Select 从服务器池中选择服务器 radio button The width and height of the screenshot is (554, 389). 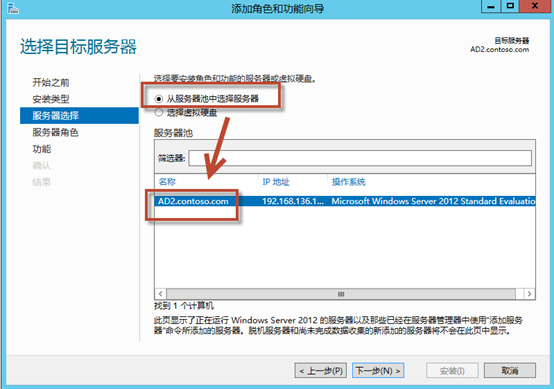(x=159, y=99)
